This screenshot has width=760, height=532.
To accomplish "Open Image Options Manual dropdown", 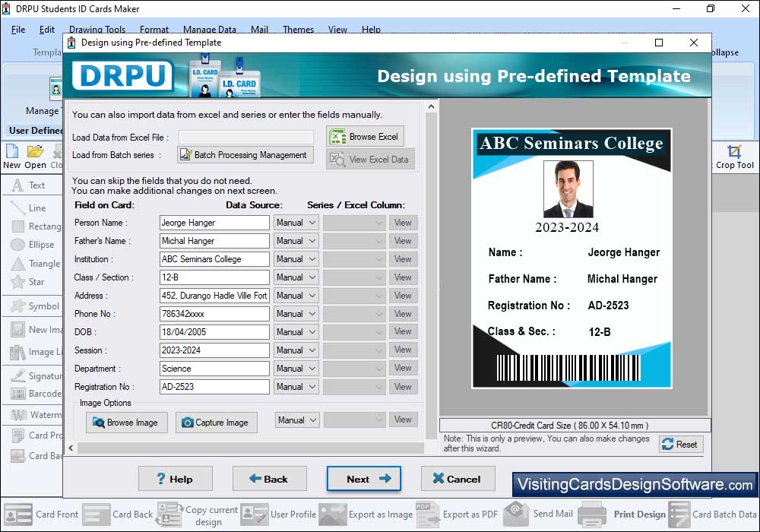I will coord(297,420).
